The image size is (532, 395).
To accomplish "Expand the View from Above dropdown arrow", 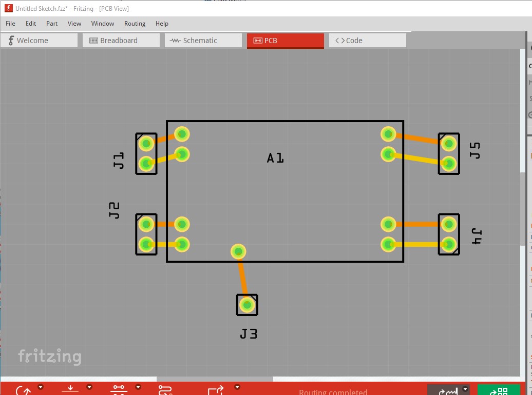I will click(89, 387).
